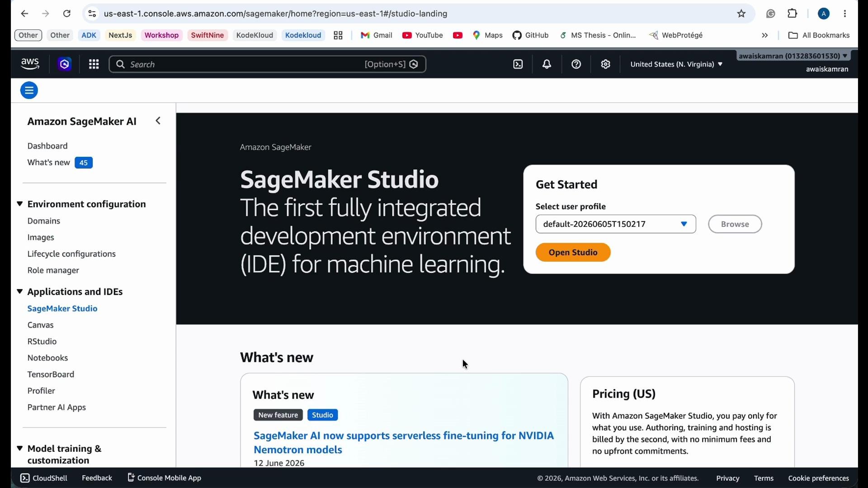Screen dimensions: 868x488
Task: Click the Amazon Q icon in search bar
Action: click(414, 65)
